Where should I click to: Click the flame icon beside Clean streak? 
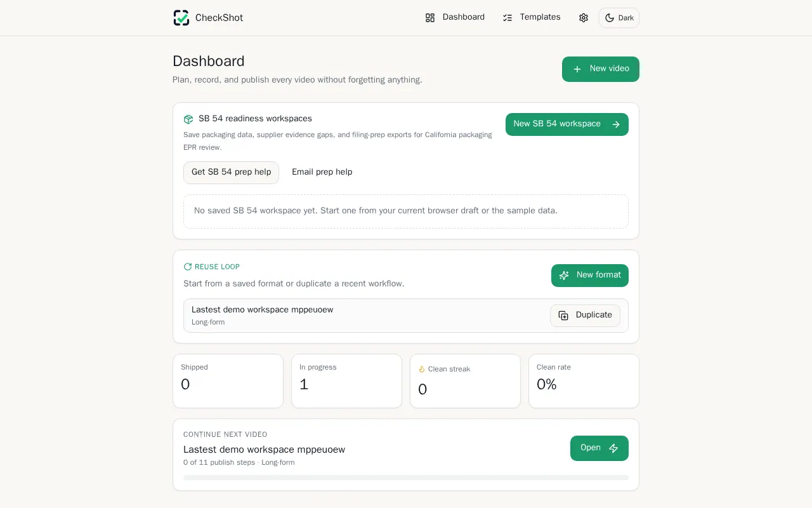(x=422, y=370)
